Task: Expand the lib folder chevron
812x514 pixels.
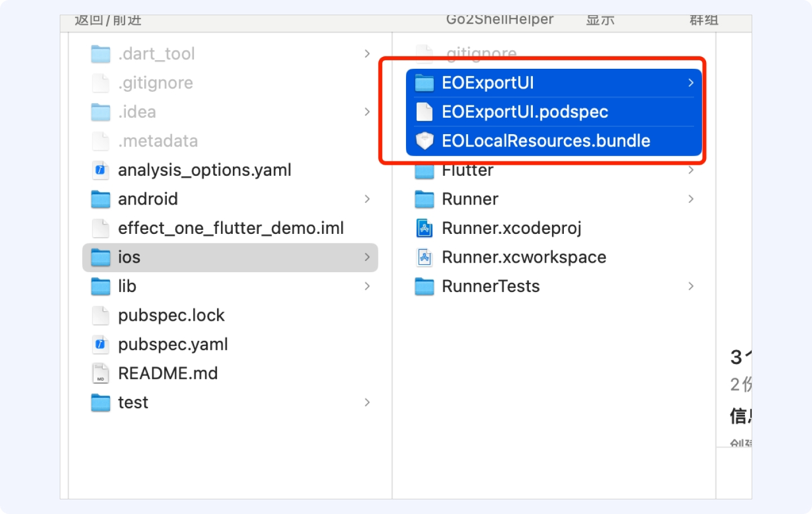Action: (x=367, y=286)
